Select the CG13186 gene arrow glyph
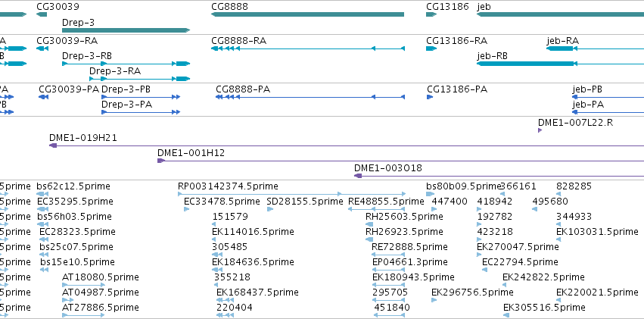 [431, 14]
